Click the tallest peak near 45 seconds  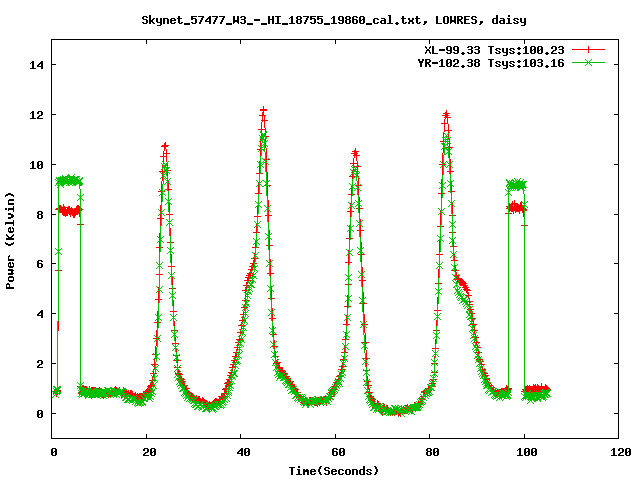263,112
